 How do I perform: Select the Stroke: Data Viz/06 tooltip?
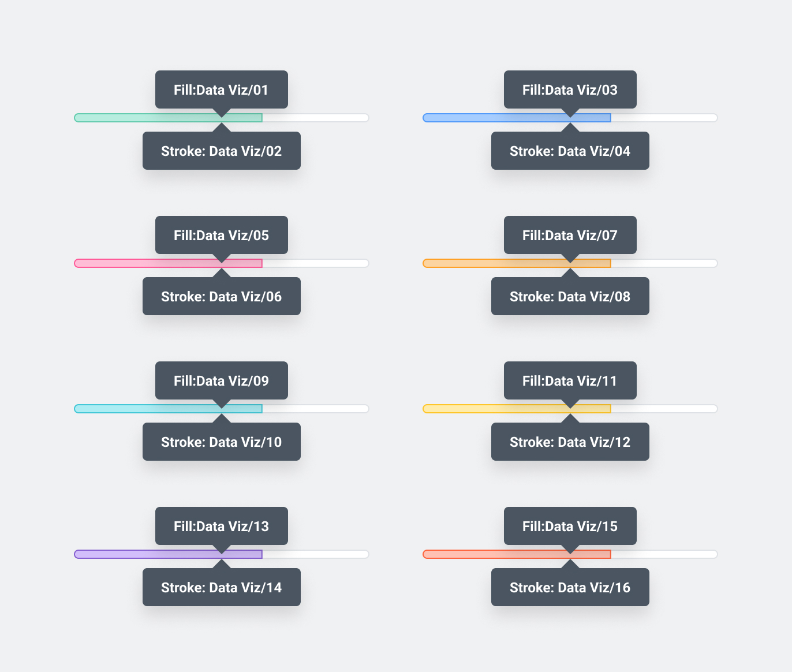coord(221,296)
